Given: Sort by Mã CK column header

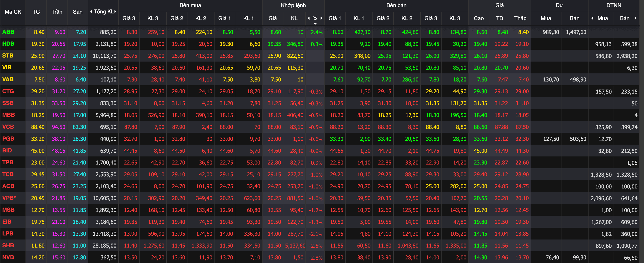Looking at the screenshot, I should [x=13, y=12].
